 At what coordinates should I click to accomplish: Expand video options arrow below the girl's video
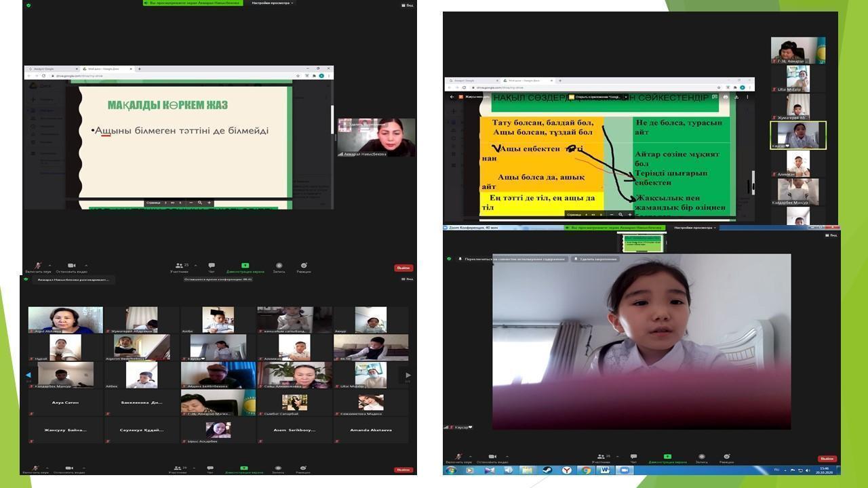point(508,455)
